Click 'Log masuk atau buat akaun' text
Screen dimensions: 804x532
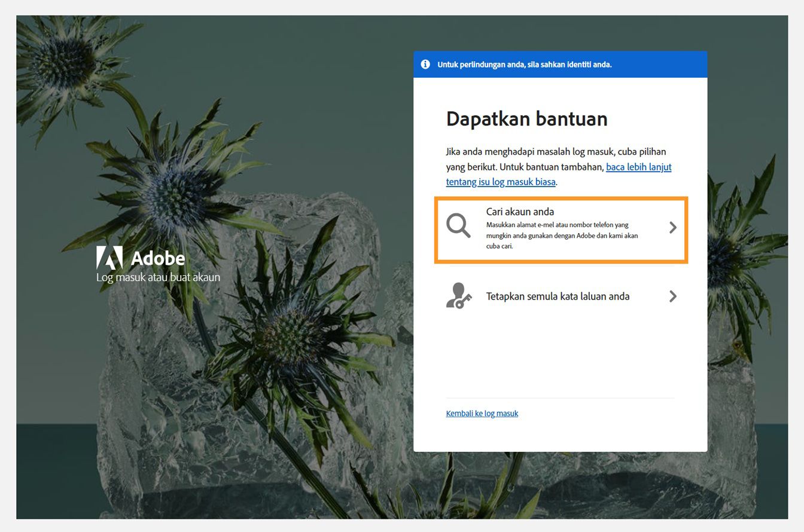158,277
